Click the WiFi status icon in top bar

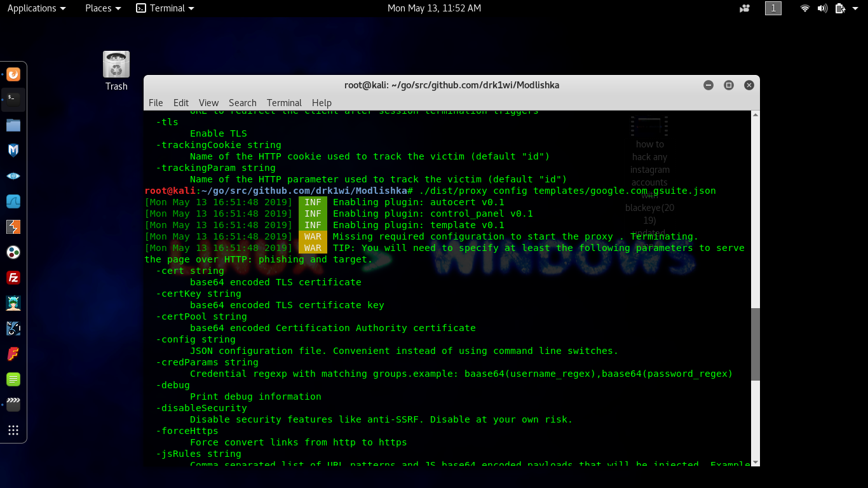pos(804,8)
